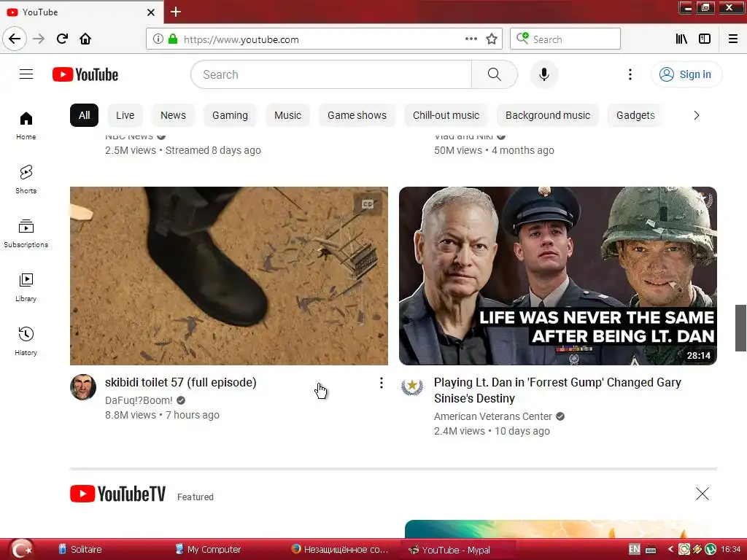This screenshot has height=560, width=747.
Task: Select the News filter chip
Action: click(173, 115)
